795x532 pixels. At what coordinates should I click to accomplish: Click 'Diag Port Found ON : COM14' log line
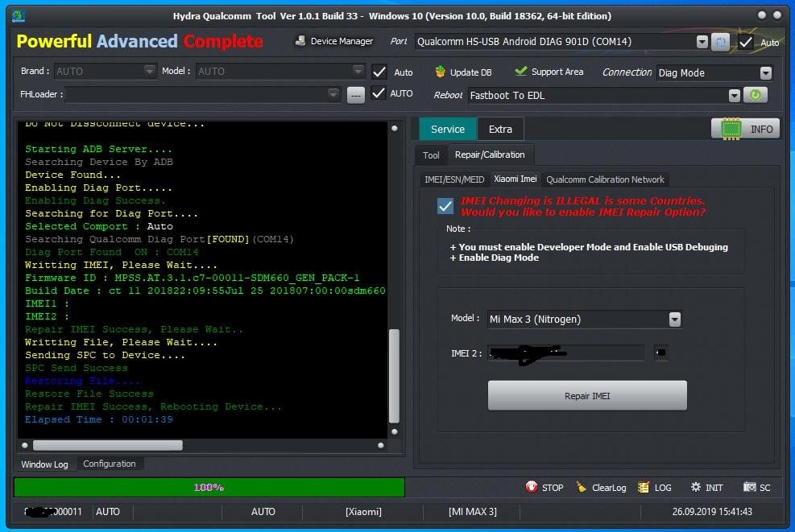click(x=112, y=252)
